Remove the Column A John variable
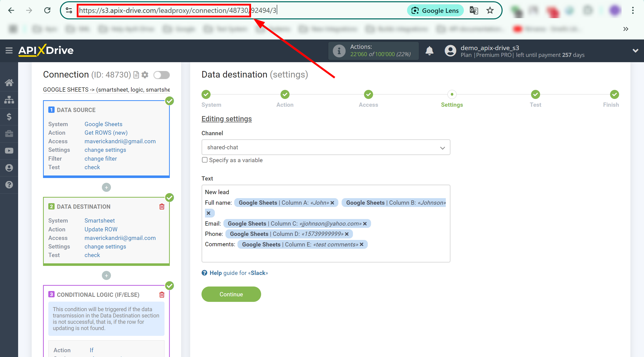Screen dimensions: 644x357 tap(332, 203)
